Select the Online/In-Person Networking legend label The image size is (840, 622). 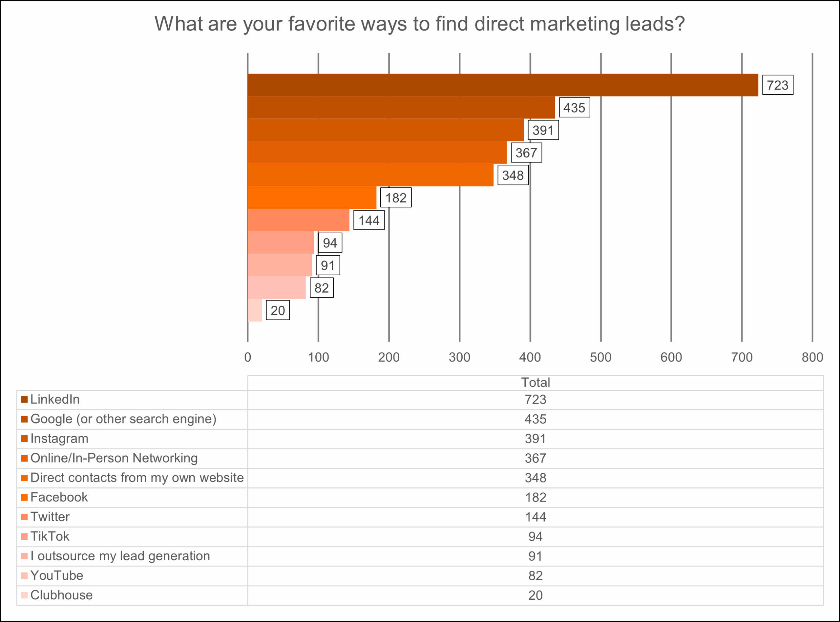tap(114, 458)
